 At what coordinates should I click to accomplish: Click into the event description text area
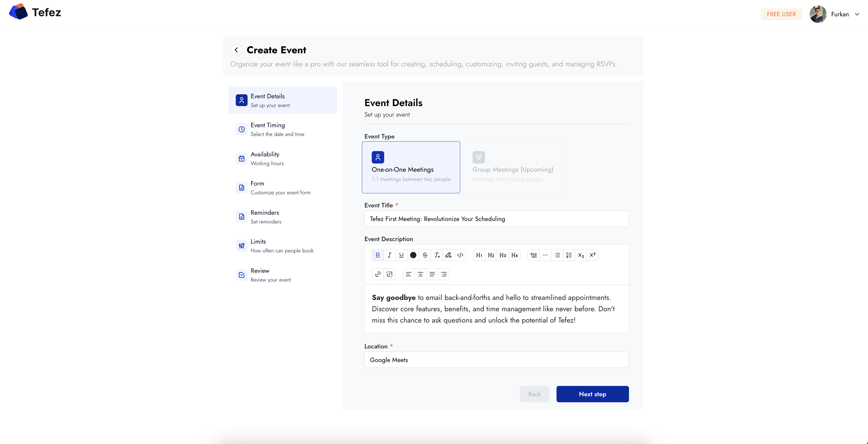tap(496, 309)
